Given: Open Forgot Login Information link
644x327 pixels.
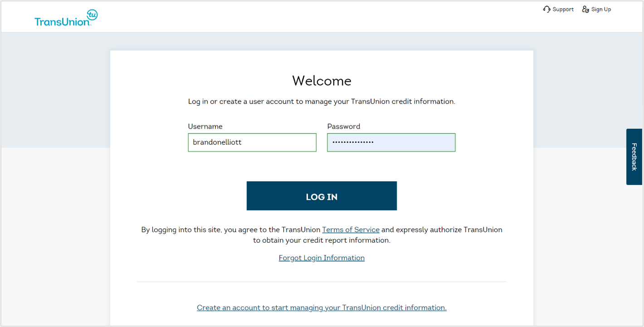Looking at the screenshot, I should tap(322, 258).
